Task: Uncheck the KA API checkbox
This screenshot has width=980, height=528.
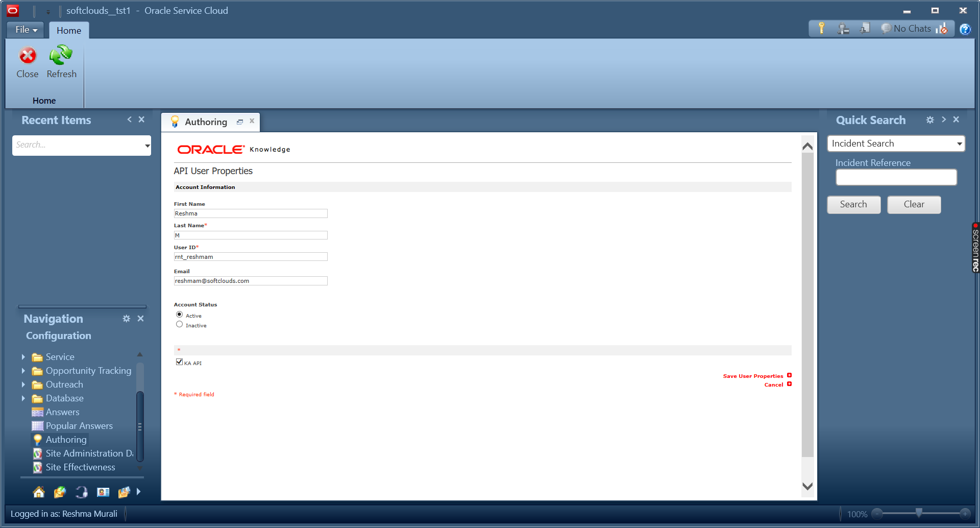Action: (x=179, y=362)
